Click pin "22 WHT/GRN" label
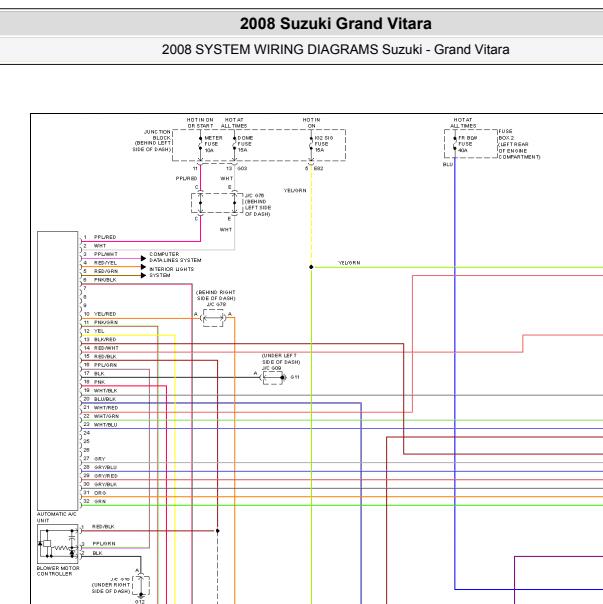This screenshot has width=603, height=604. click(x=101, y=416)
